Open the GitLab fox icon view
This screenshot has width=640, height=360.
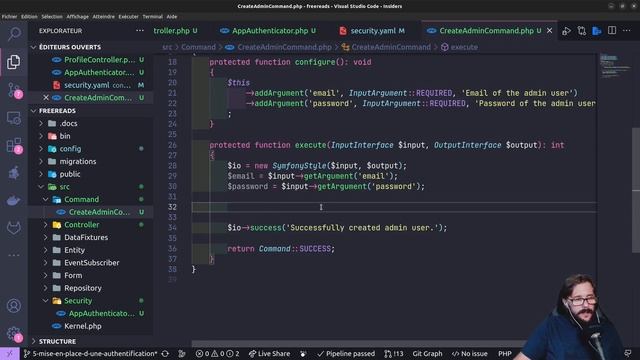[14, 228]
